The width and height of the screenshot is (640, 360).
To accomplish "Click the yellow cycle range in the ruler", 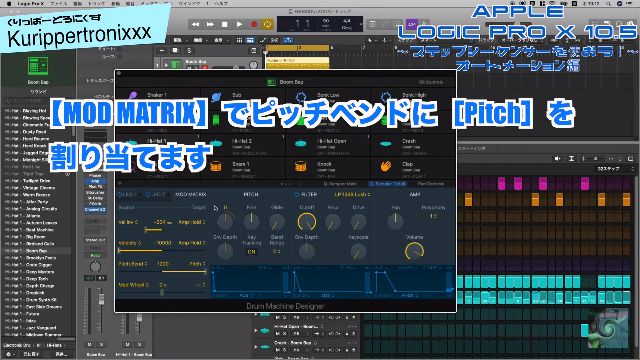I will (297, 48).
